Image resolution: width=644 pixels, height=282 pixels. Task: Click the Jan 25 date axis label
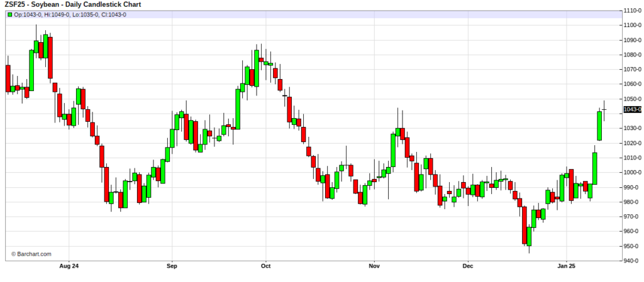[567, 266]
